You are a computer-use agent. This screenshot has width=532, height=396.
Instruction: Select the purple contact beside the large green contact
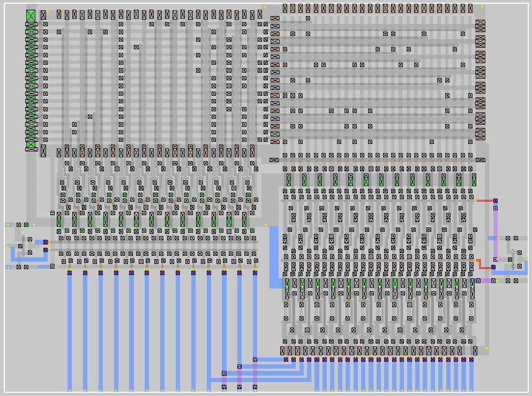tap(43, 15)
